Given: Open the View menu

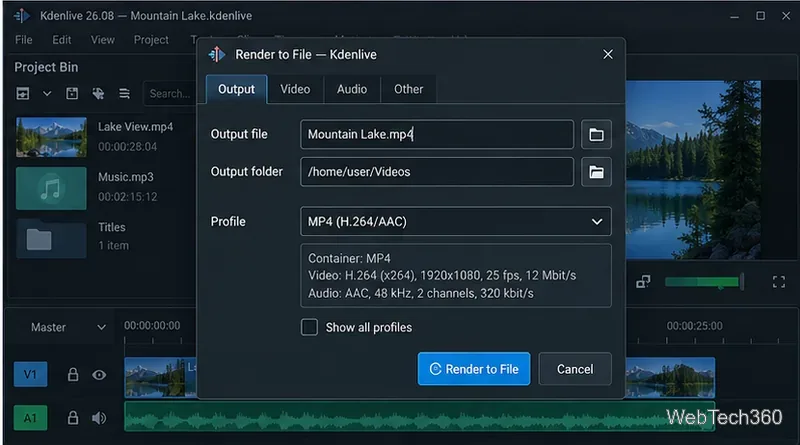Looking at the screenshot, I should 103,40.
